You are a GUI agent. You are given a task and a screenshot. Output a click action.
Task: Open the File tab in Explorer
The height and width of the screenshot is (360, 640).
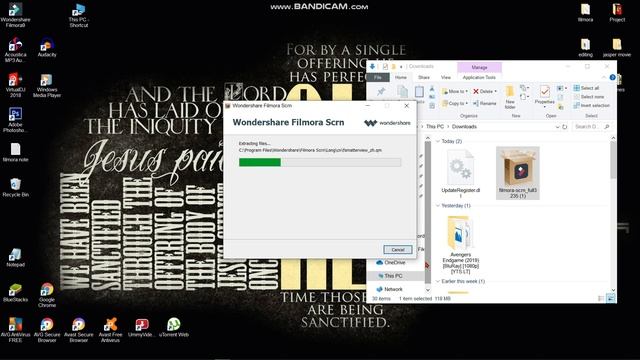tap(378, 77)
